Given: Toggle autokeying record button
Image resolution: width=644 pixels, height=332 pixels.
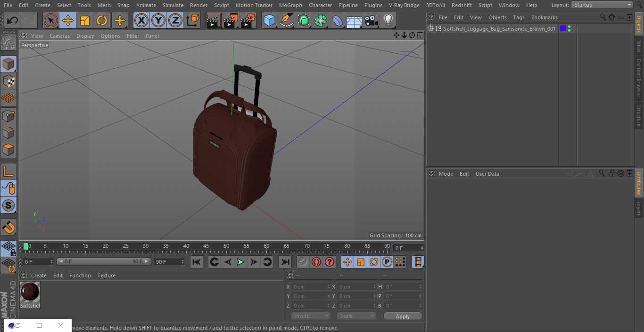Looking at the screenshot, I should point(316,262).
